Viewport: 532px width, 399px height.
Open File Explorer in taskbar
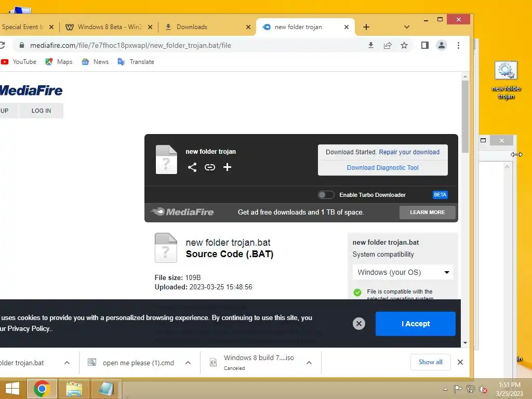click(x=74, y=389)
